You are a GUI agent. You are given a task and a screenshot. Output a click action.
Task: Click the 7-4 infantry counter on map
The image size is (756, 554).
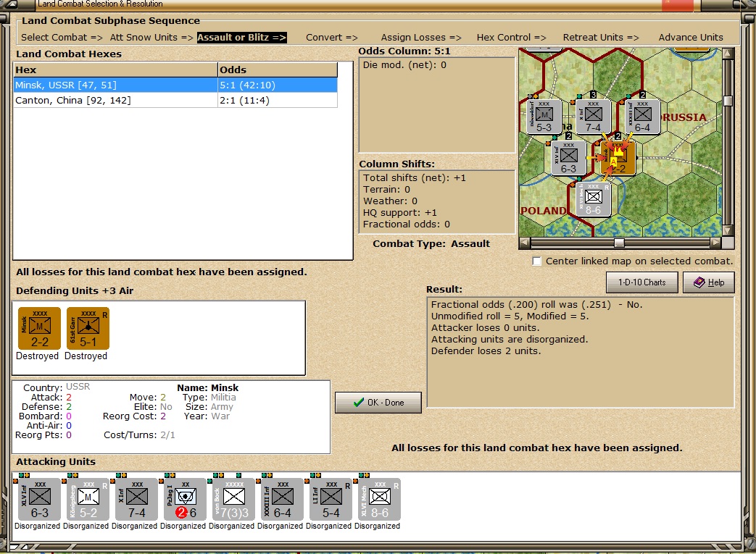coord(593,117)
